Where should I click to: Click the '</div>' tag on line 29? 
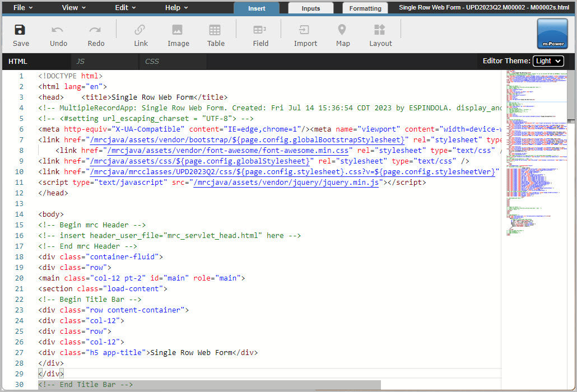pos(51,374)
